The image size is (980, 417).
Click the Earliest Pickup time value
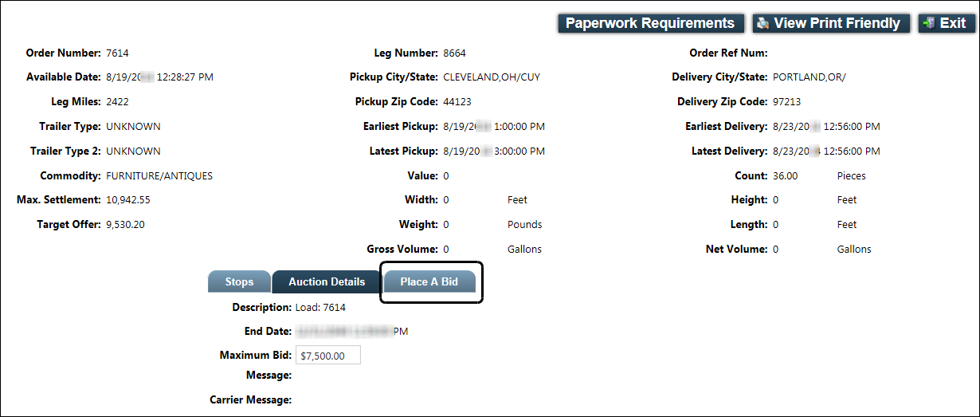click(x=494, y=127)
